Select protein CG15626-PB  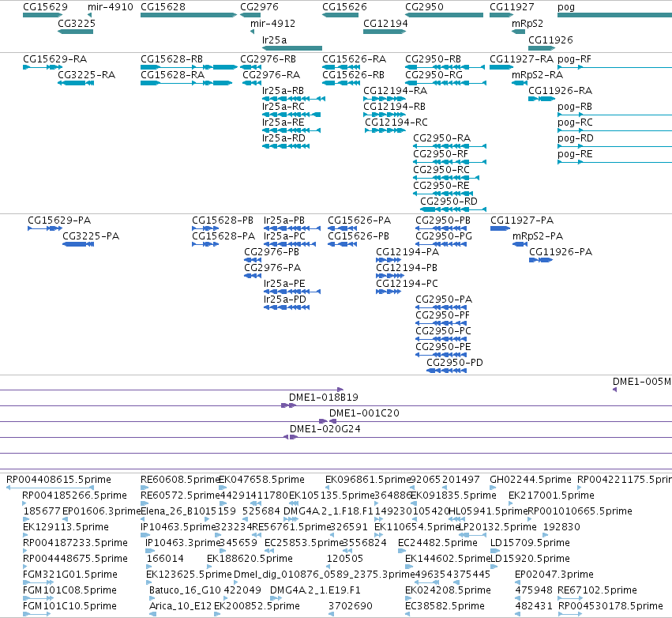tap(342, 244)
